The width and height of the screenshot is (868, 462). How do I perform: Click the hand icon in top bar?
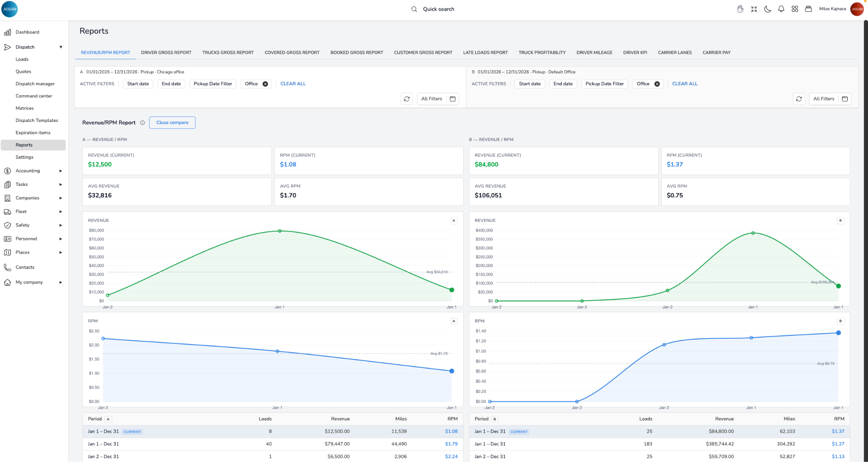pyautogui.click(x=740, y=9)
